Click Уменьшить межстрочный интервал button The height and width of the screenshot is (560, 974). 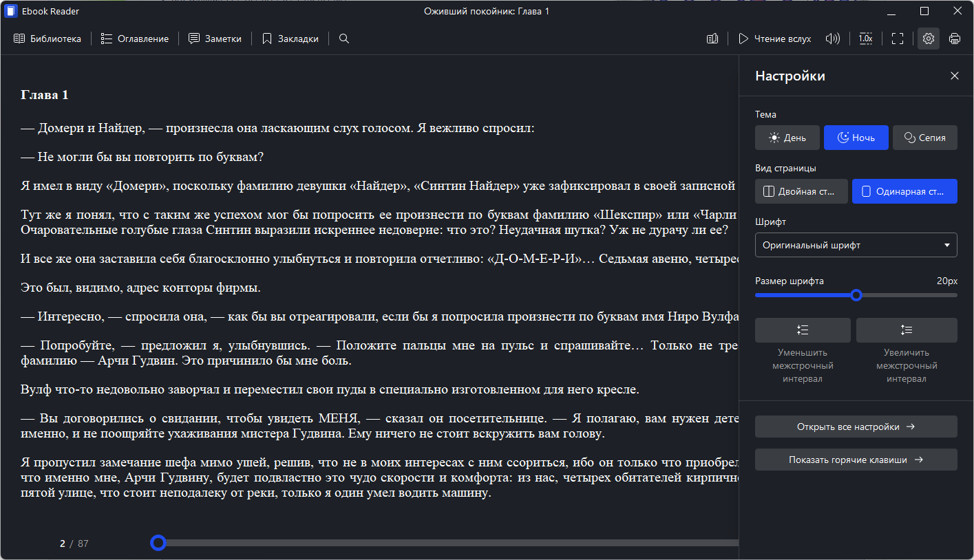coord(803,330)
